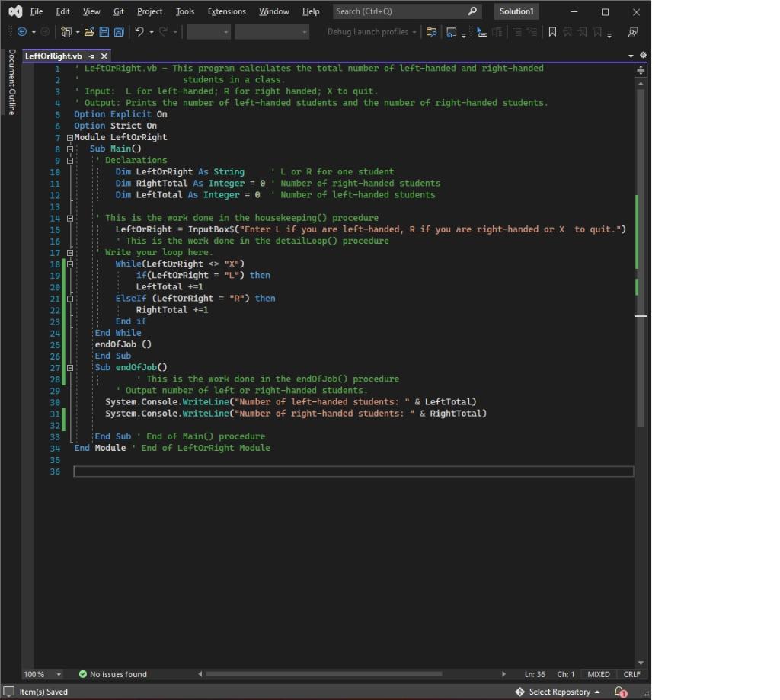Viewport: 780px width, 700px height.
Task: Toggle a bookmark using the bookmark icon
Action: (552, 31)
